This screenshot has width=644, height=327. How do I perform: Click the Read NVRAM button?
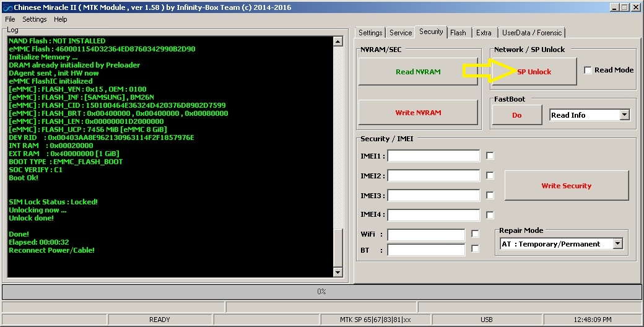click(418, 71)
